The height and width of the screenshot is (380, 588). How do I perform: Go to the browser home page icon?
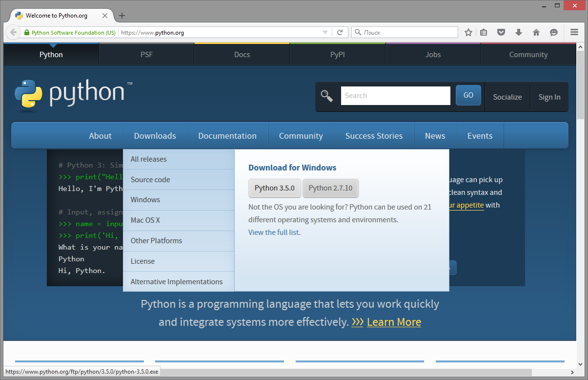point(536,32)
